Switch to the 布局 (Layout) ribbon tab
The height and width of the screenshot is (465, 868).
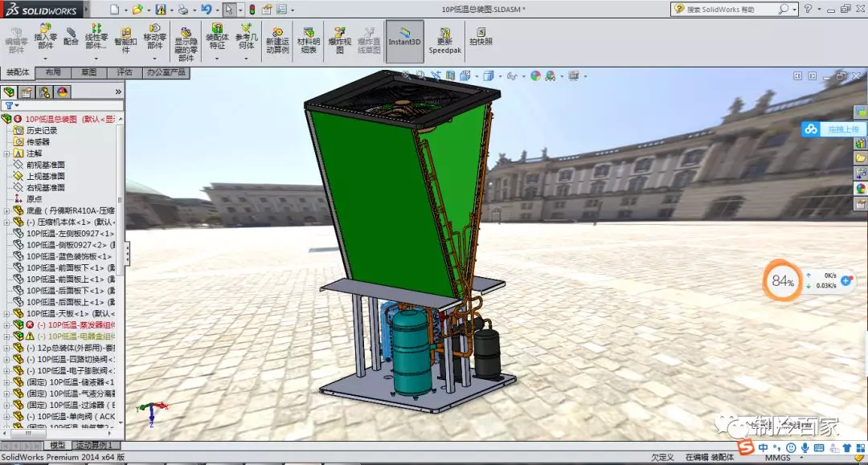(x=53, y=72)
